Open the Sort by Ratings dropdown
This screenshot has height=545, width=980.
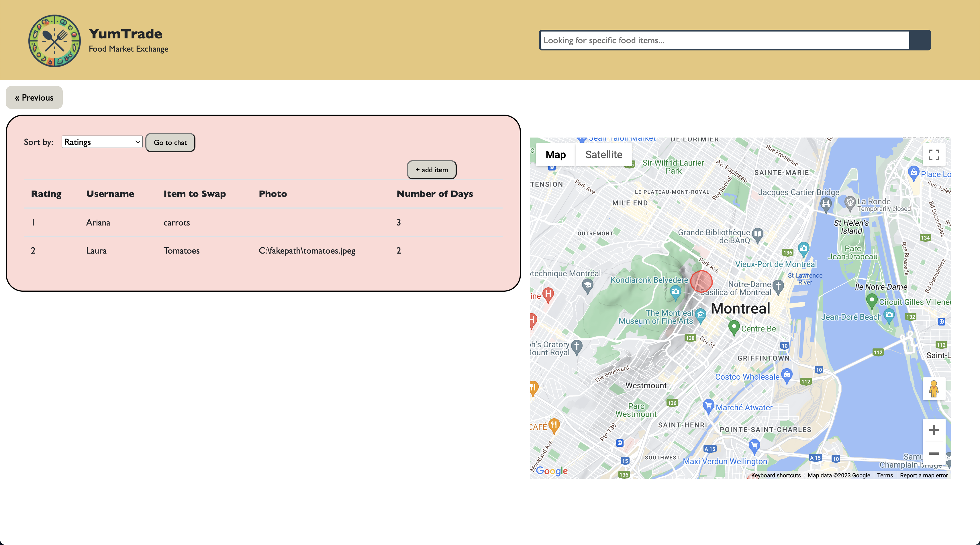coord(101,142)
